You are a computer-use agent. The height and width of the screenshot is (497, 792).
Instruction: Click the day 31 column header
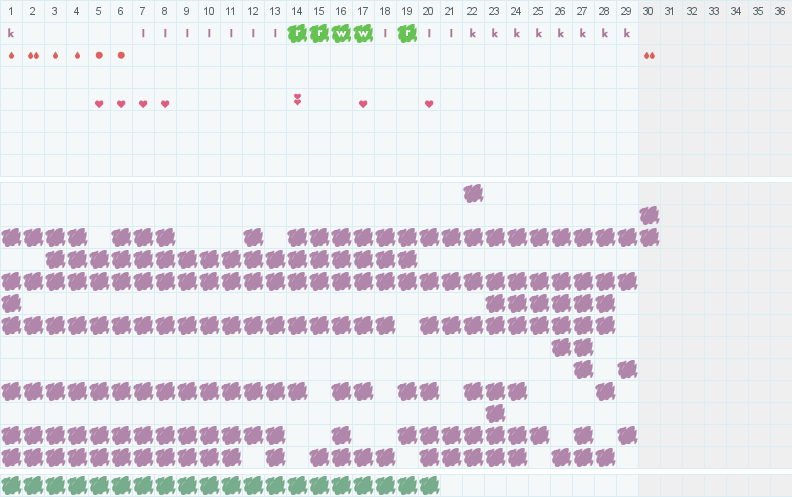pos(671,11)
